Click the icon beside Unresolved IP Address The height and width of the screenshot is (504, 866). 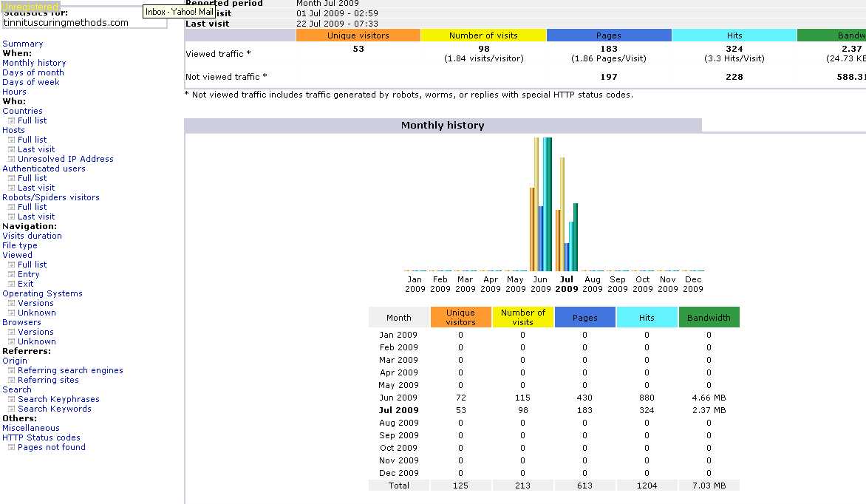click(x=11, y=159)
